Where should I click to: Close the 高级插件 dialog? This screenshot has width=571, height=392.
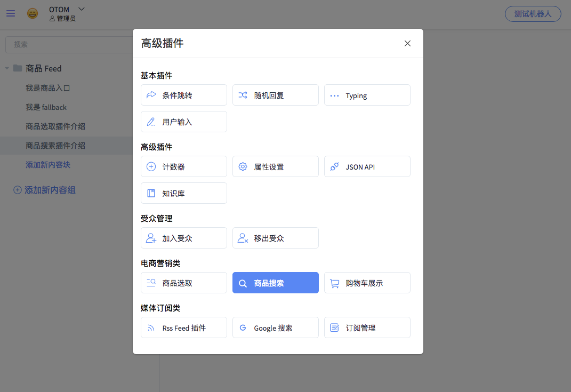407,43
